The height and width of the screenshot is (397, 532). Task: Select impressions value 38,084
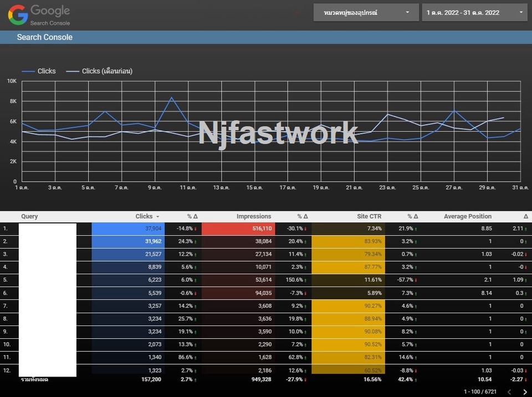[x=263, y=241]
